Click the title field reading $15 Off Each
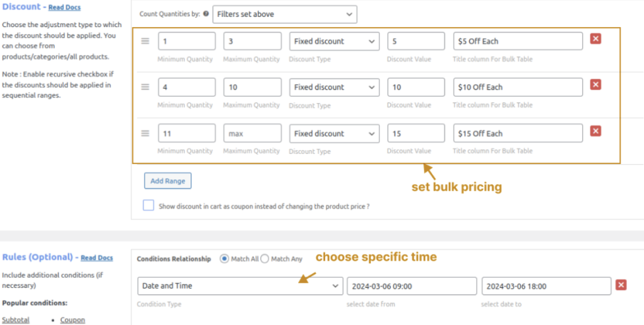This screenshot has height=325, width=644. click(x=518, y=133)
